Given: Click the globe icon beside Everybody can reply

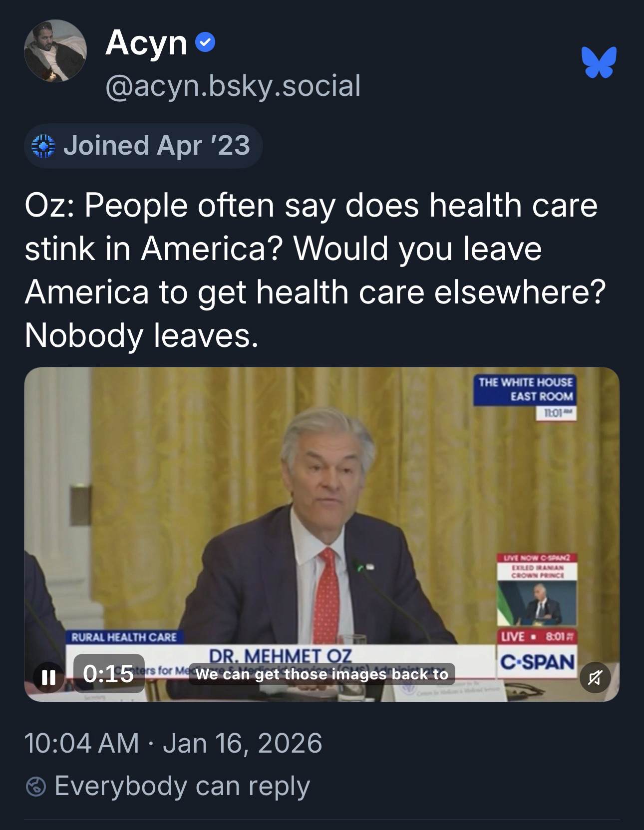Looking at the screenshot, I should click(36, 787).
